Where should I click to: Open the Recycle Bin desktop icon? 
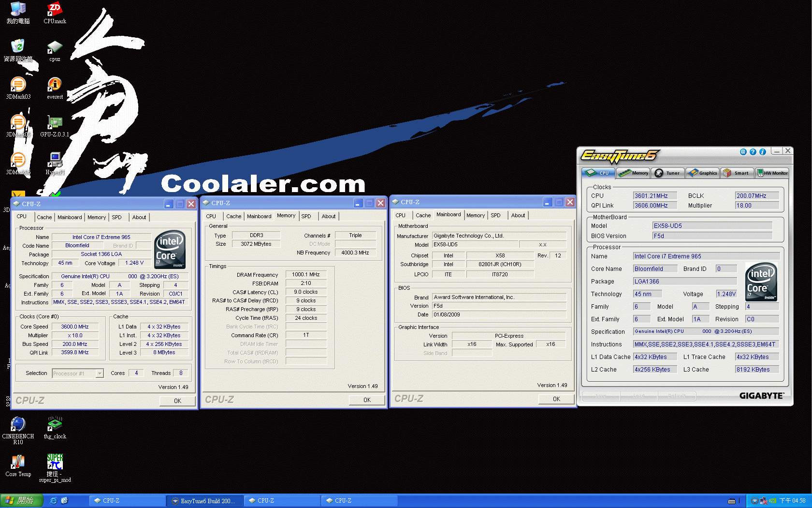pyautogui.click(x=18, y=47)
